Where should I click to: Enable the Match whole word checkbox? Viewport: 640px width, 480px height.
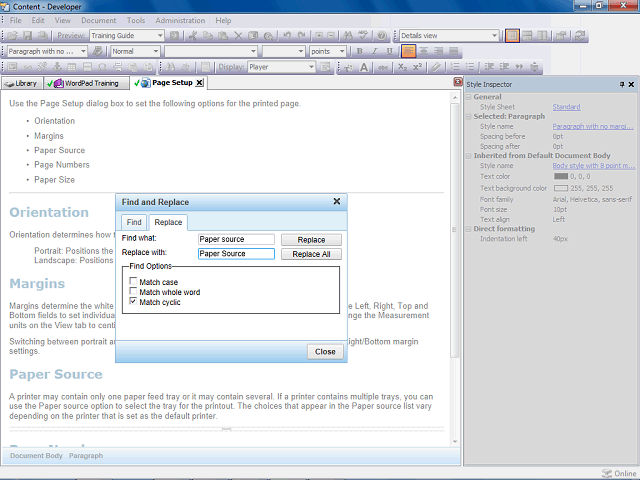[x=133, y=291]
